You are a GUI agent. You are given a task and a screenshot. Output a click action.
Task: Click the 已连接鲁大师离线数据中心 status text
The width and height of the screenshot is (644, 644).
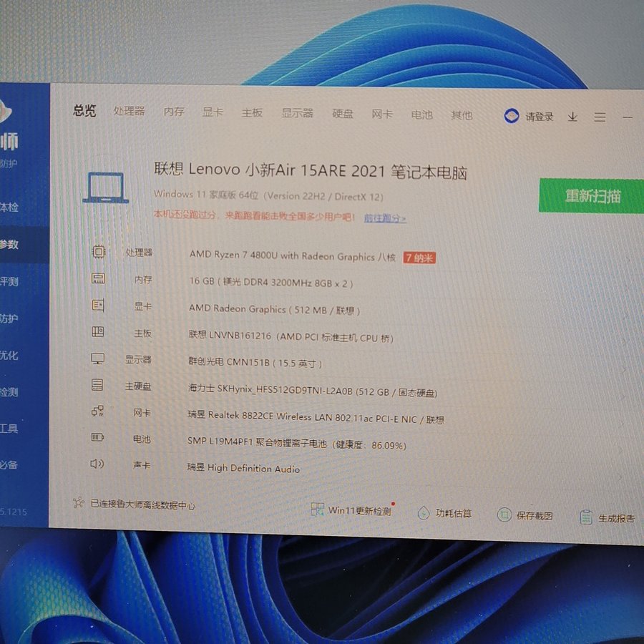tap(143, 504)
